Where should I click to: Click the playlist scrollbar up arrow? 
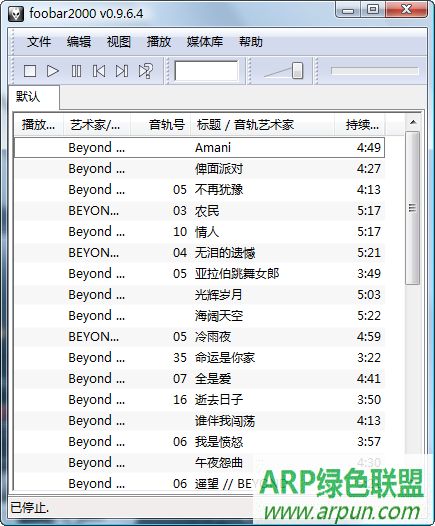pos(413,122)
